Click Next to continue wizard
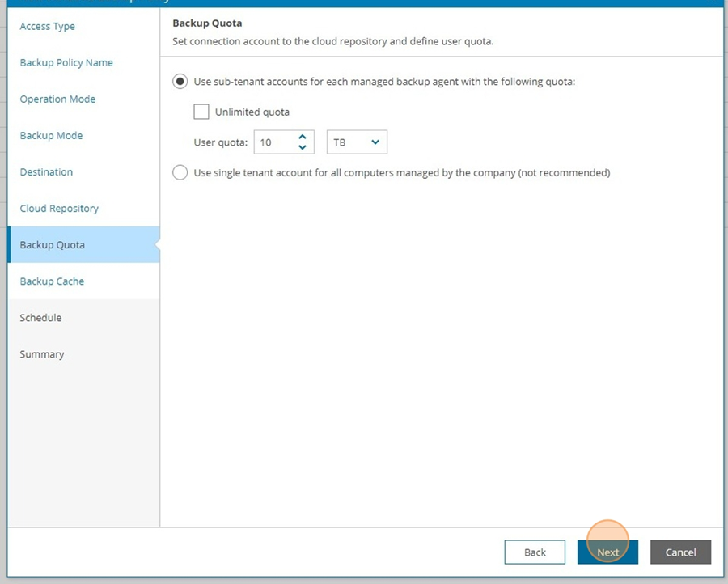 pos(607,552)
